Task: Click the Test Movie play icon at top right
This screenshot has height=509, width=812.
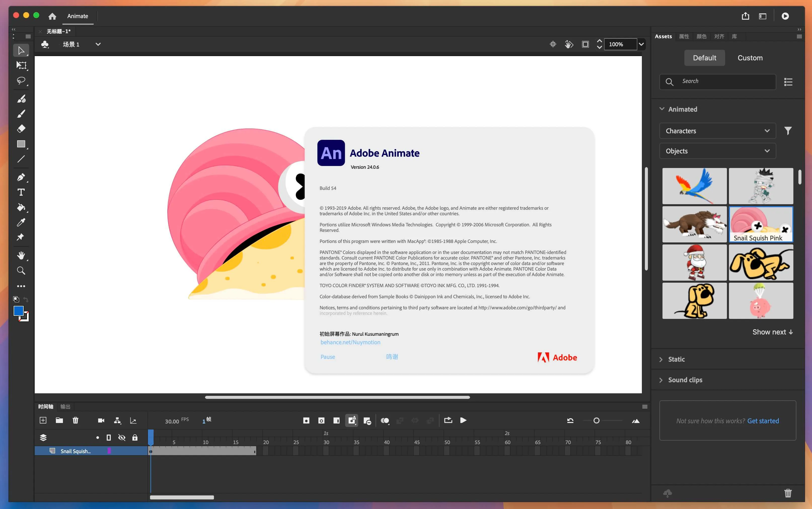Action: (x=785, y=16)
